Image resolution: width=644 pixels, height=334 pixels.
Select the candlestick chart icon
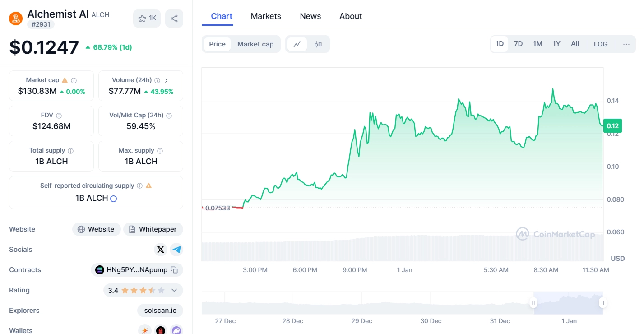[318, 44]
